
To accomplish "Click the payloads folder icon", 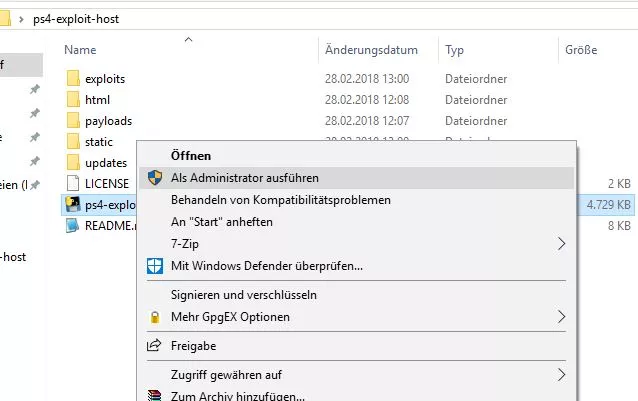I will (x=73, y=120).
